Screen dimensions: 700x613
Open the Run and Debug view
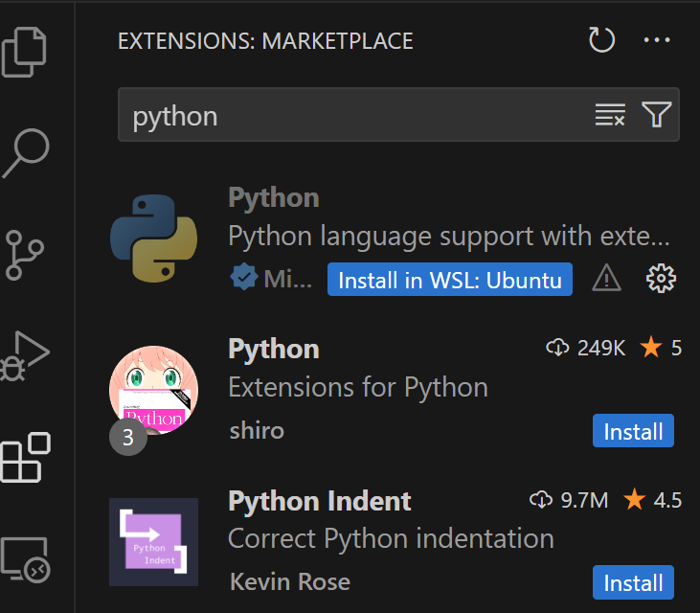(25, 356)
